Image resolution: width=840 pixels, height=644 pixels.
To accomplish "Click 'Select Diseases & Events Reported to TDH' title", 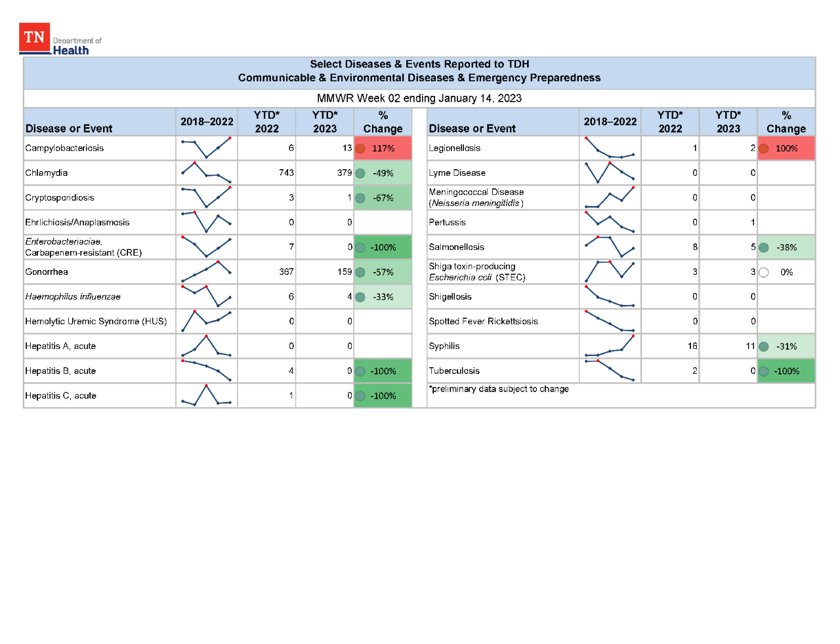I will click(x=419, y=64).
